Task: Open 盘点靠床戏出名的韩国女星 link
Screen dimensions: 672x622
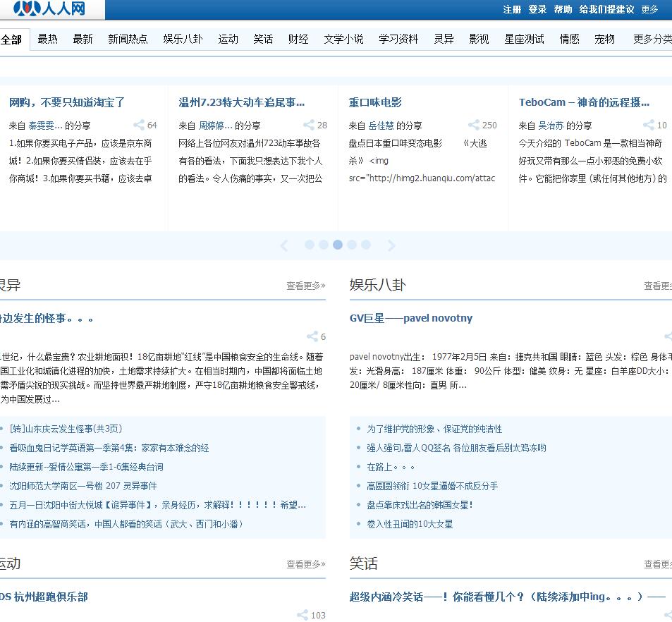Action: [420, 505]
